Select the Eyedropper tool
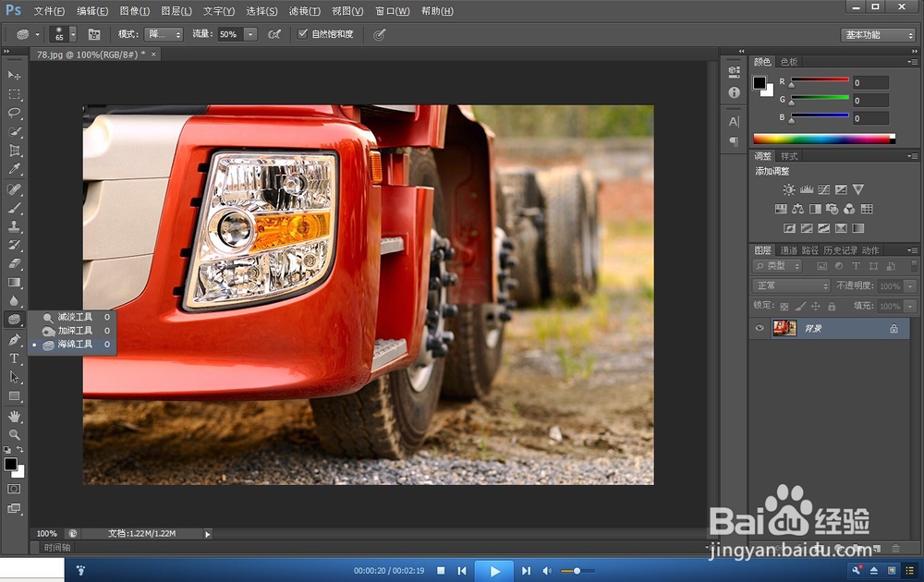The image size is (924, 582). click(x=14, y=170)
